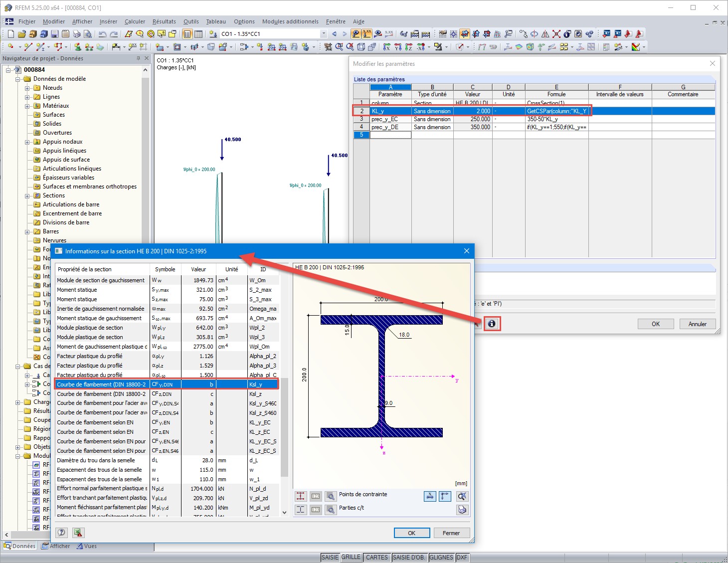
Task: Click OK in the section info dialog
Action: [x=412, y=533]
